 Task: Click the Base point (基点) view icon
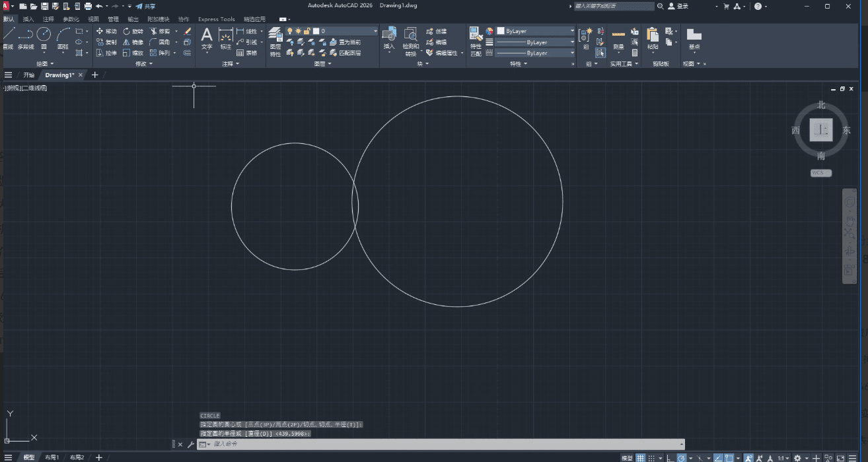694,39
